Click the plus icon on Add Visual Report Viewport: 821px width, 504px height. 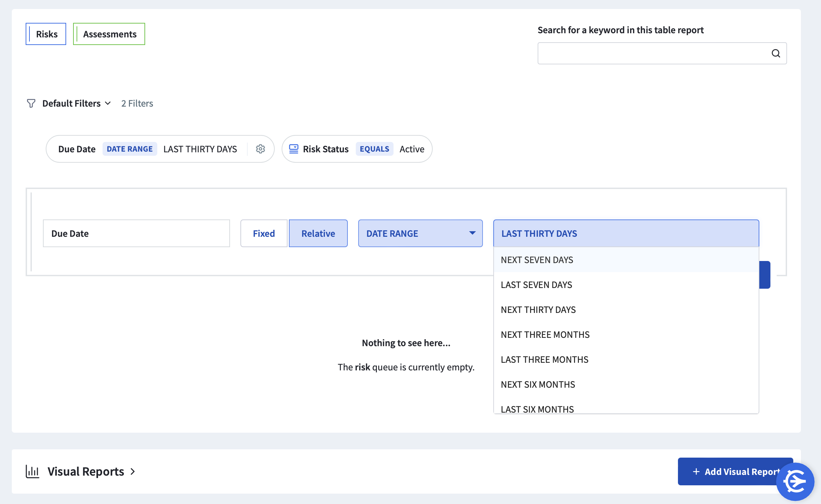tap(696, 471)
